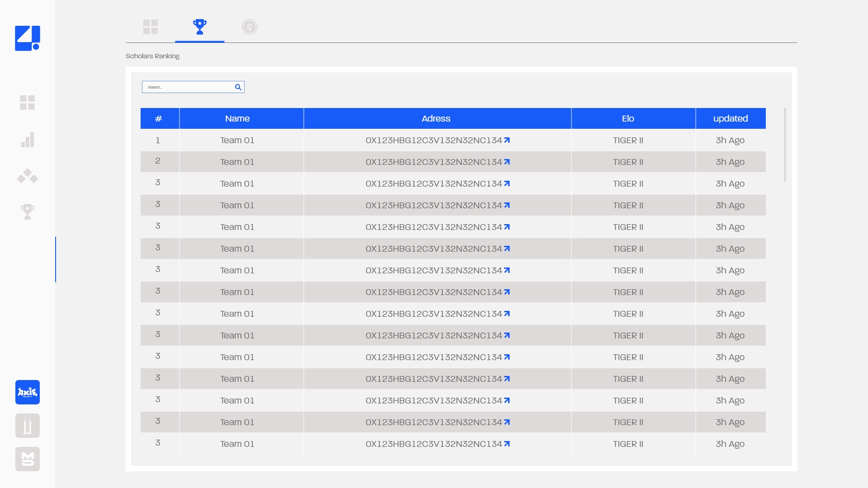
Task: Click TIGER II Elo in rank 1 row
Action: [628, 141]
